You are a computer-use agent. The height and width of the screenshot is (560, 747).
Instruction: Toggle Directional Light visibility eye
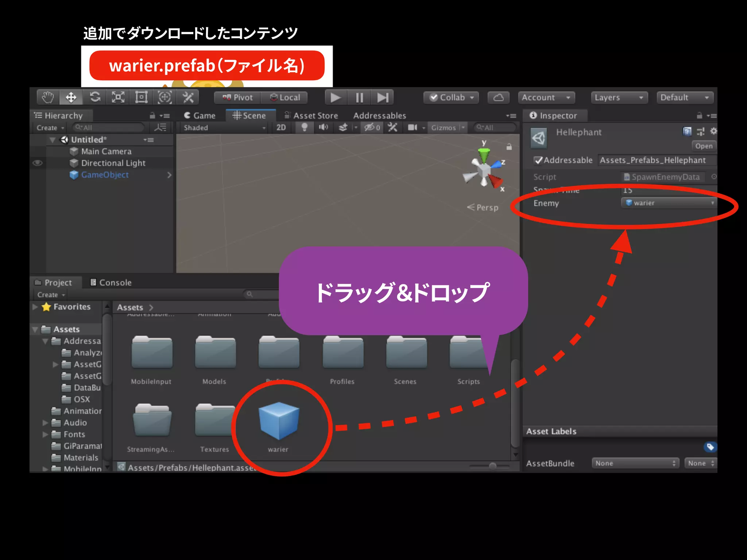pos(38,163)
